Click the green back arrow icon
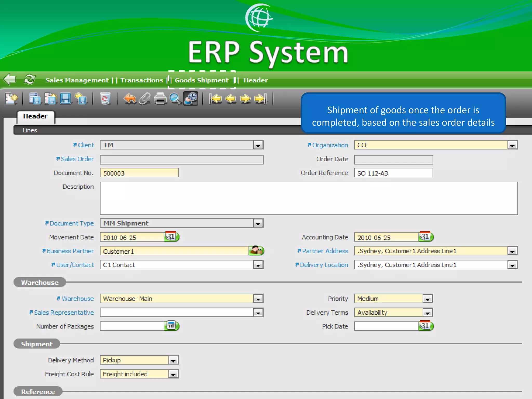 [10, 79]
